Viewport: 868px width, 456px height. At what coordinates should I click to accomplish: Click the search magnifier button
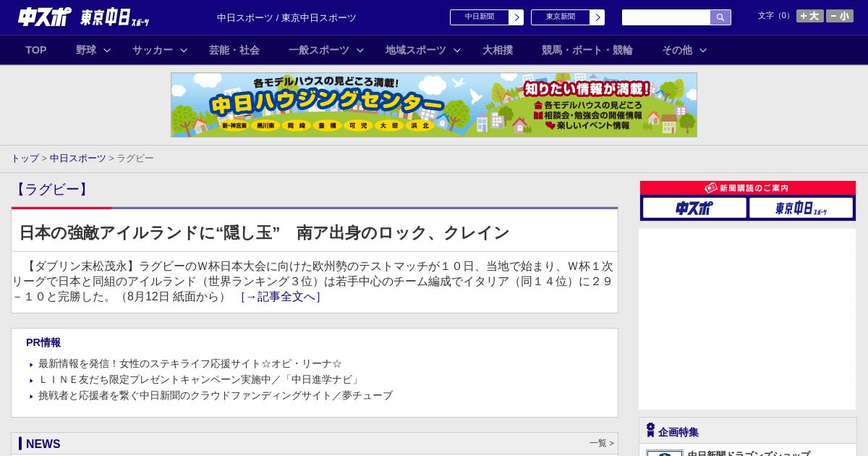[720, 17]
